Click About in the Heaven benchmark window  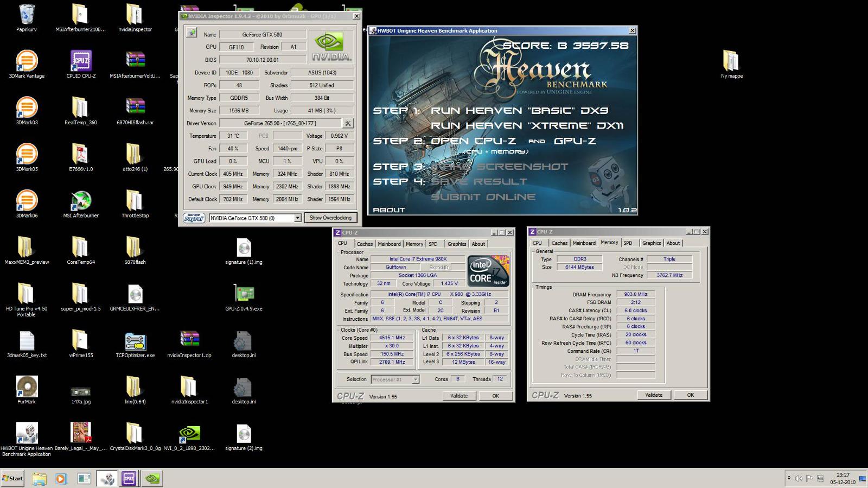coord(388,210)
